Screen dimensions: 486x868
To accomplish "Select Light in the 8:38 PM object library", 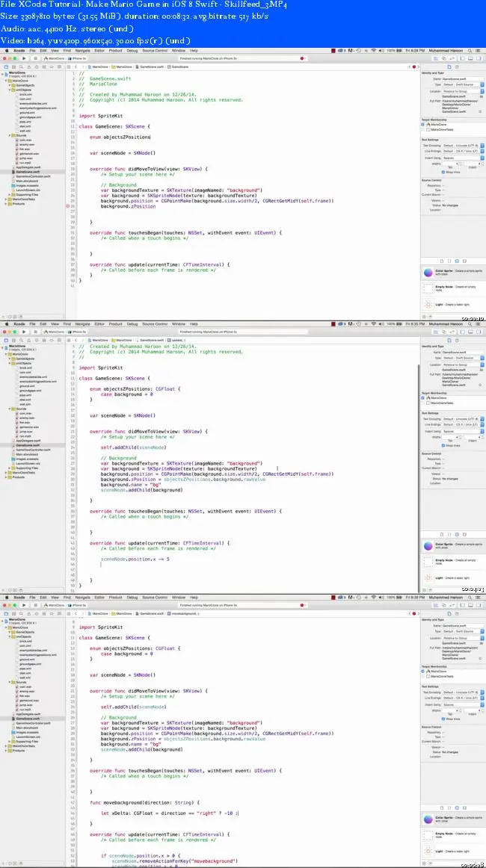I will [452, 851].
